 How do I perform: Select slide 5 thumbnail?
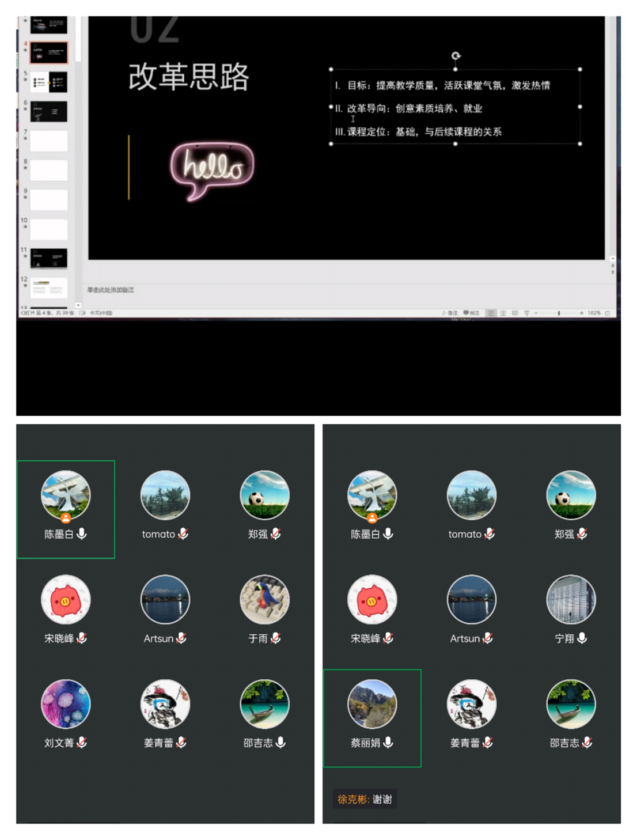tap(49, 82)
